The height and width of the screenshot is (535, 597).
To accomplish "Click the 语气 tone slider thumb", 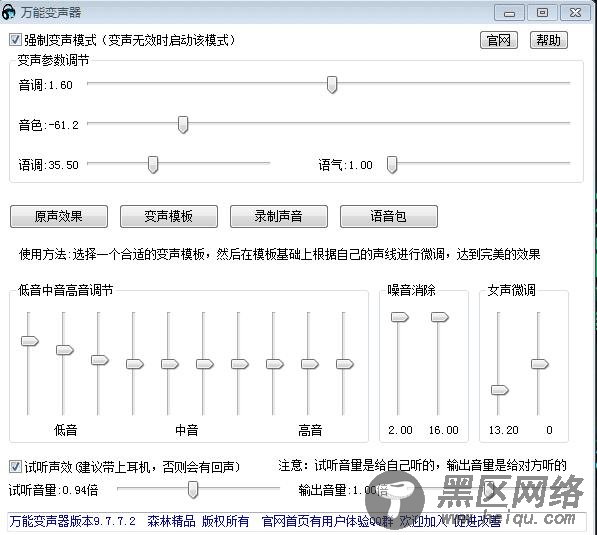I will pyautogui.click(x=392, y=164).
